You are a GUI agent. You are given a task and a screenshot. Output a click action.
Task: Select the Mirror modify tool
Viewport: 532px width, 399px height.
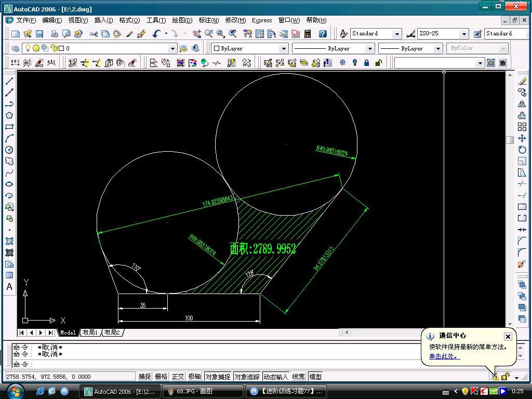pos(522,104)
